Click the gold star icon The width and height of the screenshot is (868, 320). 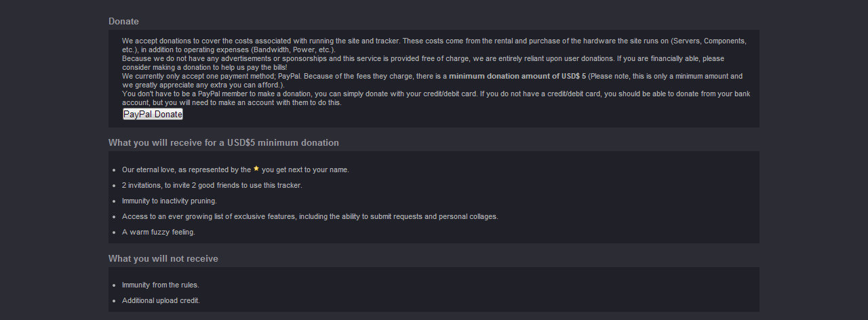256,169
